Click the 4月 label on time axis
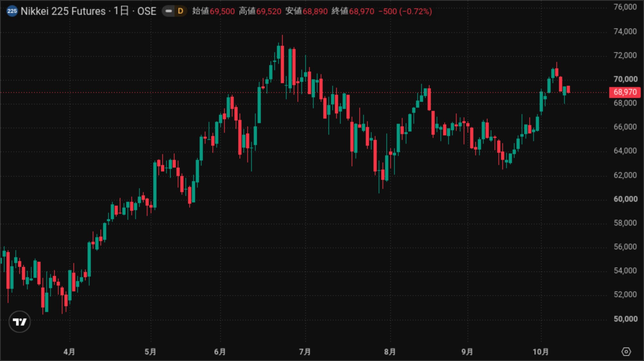 point(69,352)
